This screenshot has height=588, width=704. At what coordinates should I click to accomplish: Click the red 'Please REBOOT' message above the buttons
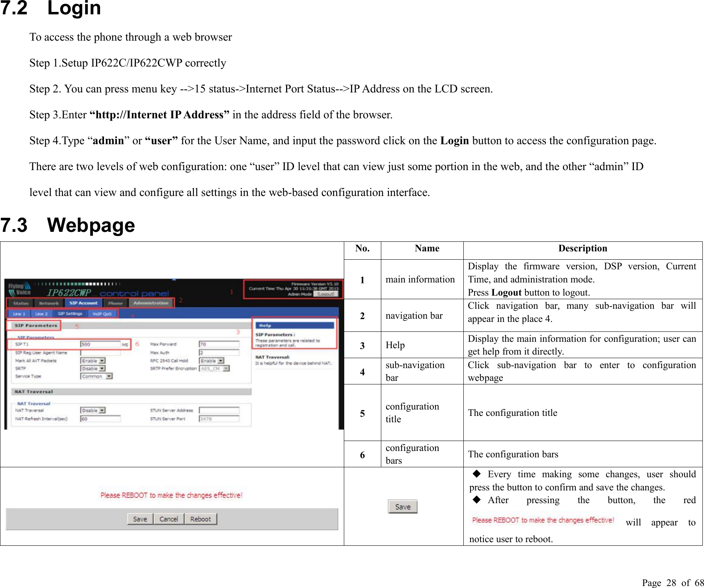171,495
